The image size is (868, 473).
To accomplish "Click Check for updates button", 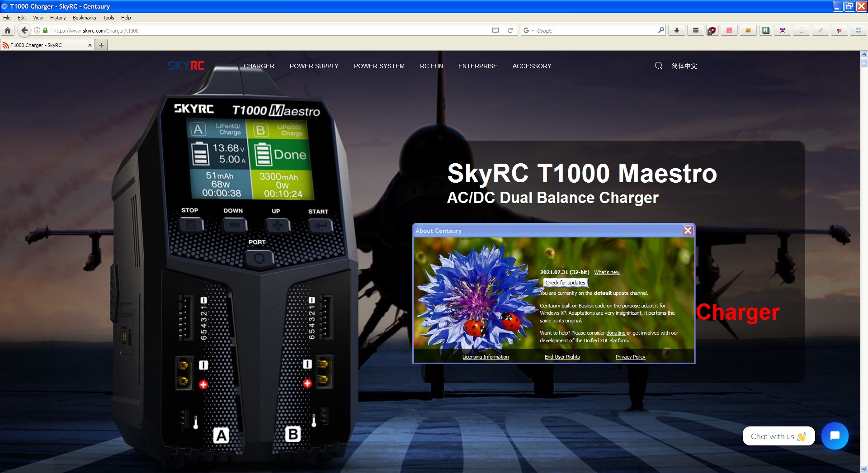I will click(x=565, y=283).
